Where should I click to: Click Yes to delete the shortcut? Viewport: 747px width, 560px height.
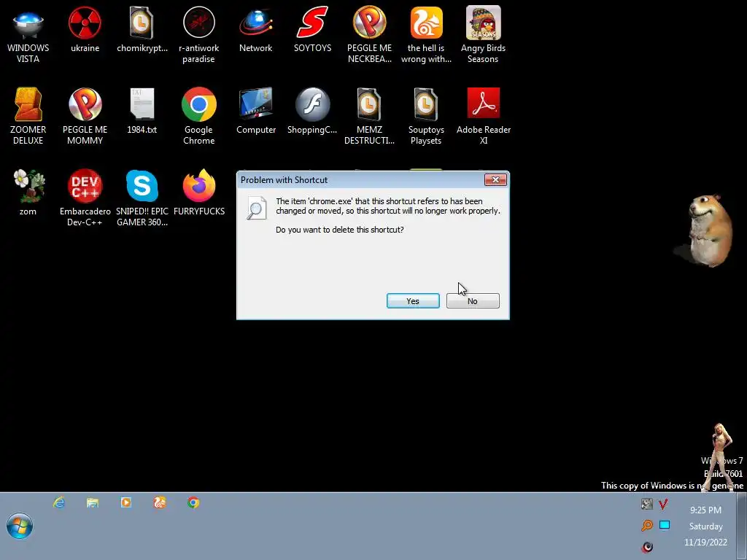(413, 301)
